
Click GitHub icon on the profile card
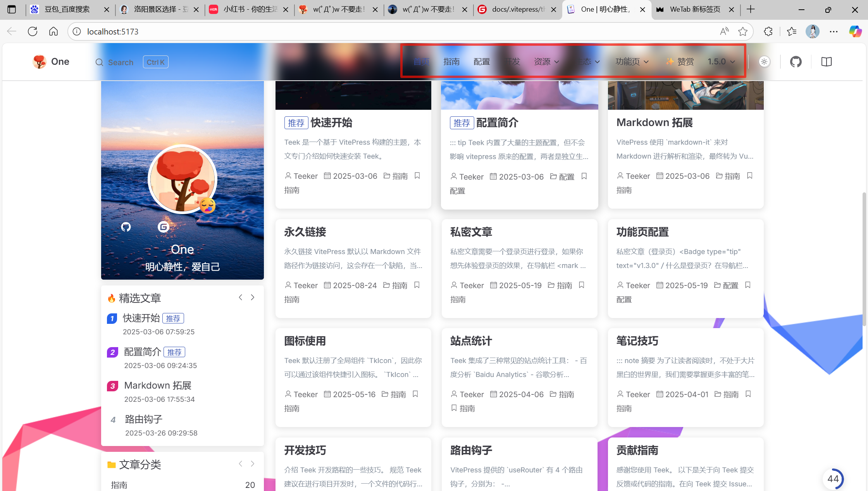point(126,227)
